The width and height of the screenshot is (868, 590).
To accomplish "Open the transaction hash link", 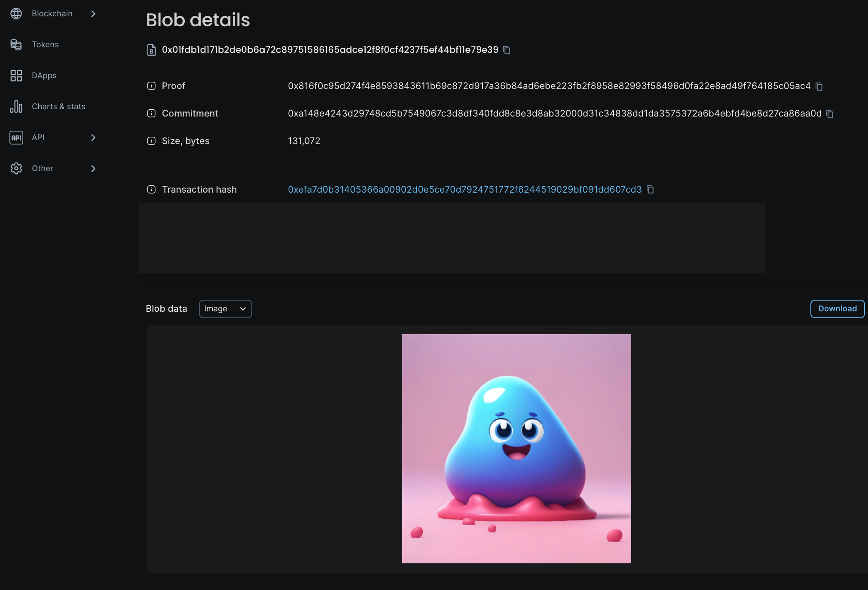I will tap(465, 190).
